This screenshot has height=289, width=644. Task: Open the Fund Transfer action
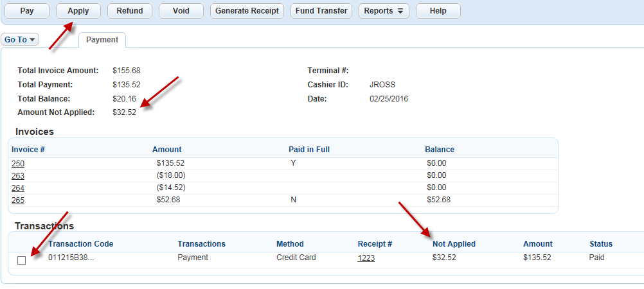[x=322, y=11]
